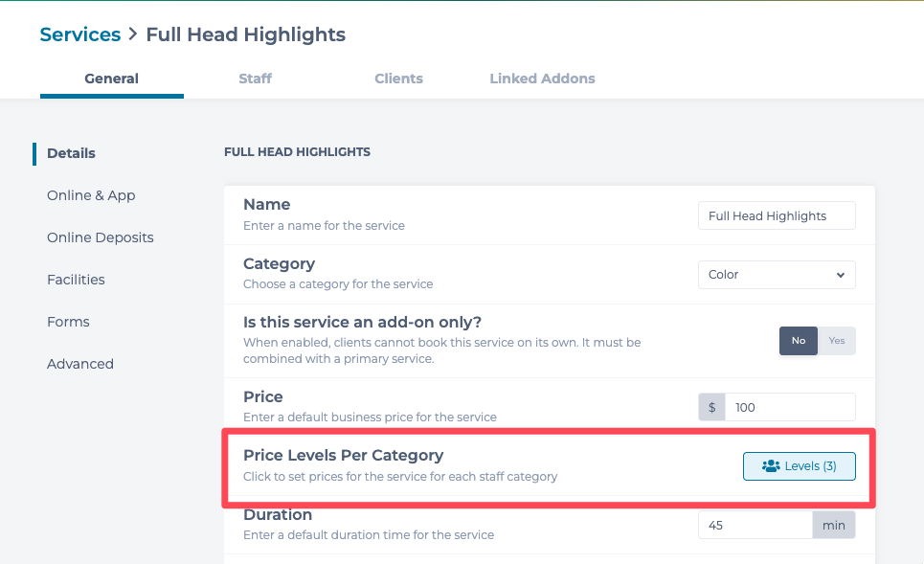This screenshot has height=564, width=924.
Task: Open Online & App settings section
Action: point(91,195)
